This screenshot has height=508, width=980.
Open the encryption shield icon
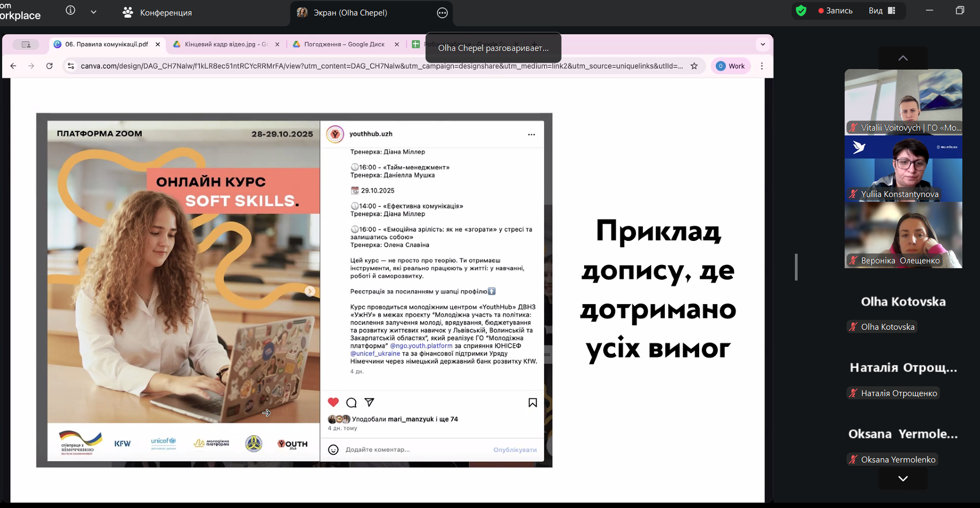(801, 11)
